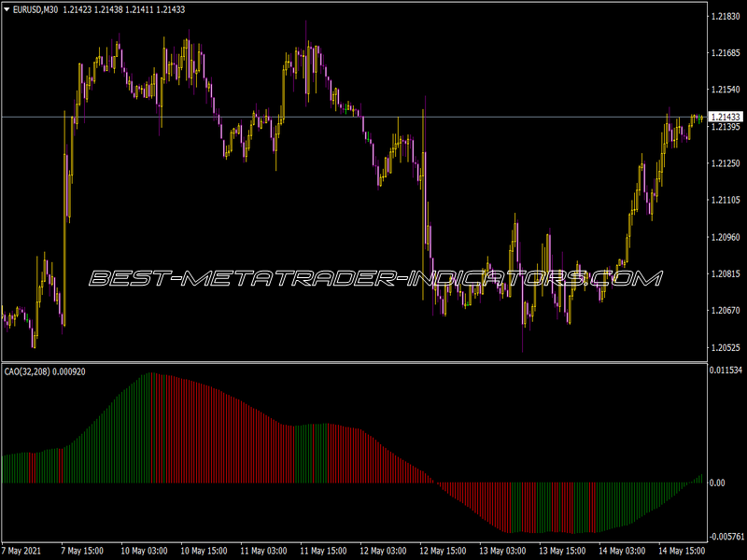Click the 11 May 03:00 time label
This screenshot has width=747, height=560.
click(263, 551)
